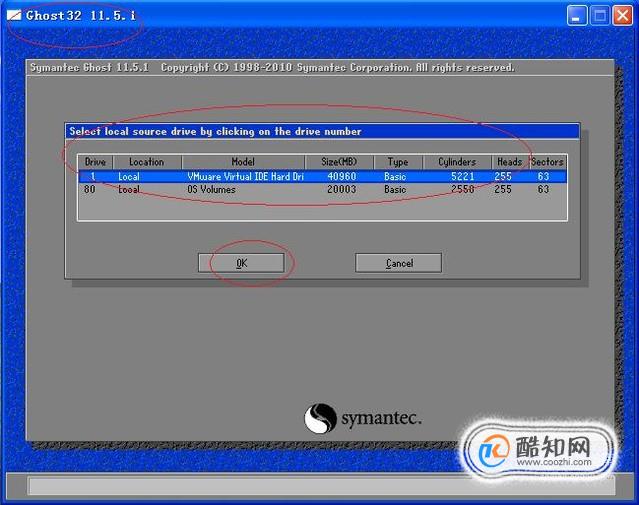Click the Cancel button
639x505 pixels.
click(x=399, y=263)
